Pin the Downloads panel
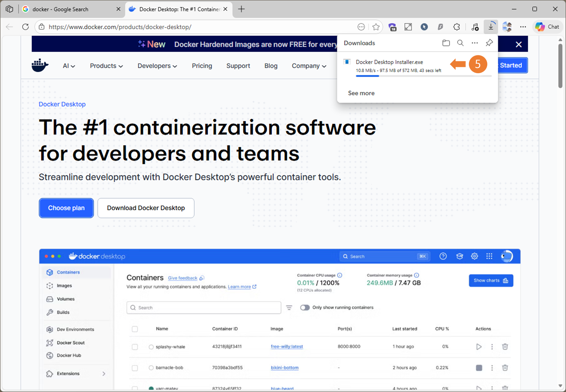This screenshot has height=392, width=566. pos(489,43)
